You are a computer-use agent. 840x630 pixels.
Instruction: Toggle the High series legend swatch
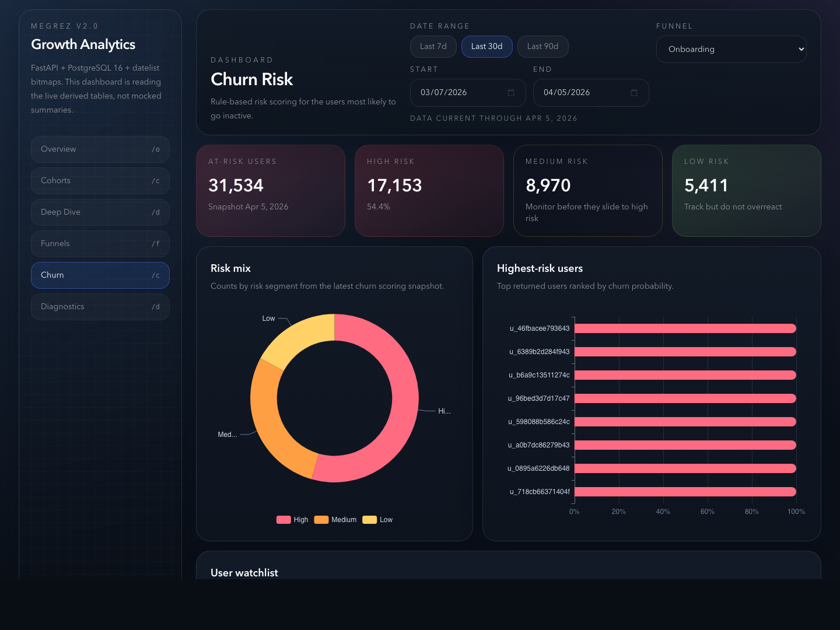coord(283,520)
